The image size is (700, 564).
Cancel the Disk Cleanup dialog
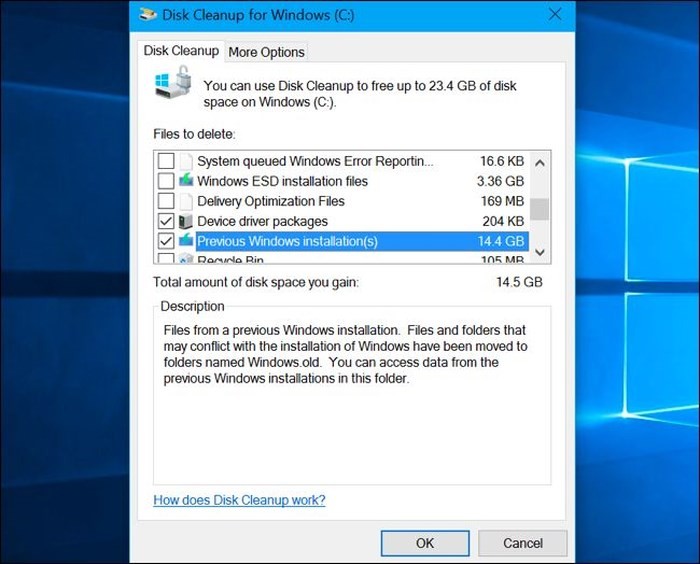[x=522, y=543]
